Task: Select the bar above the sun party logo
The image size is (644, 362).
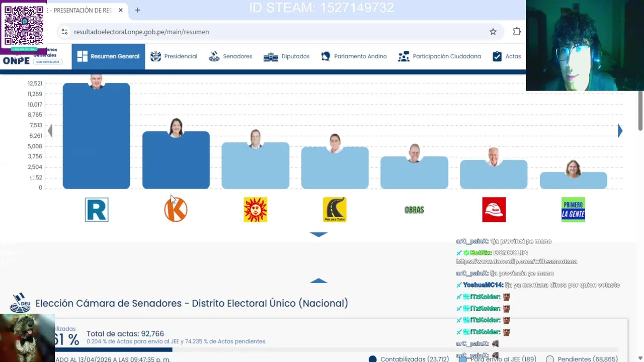Action: [x=256, y=165]
